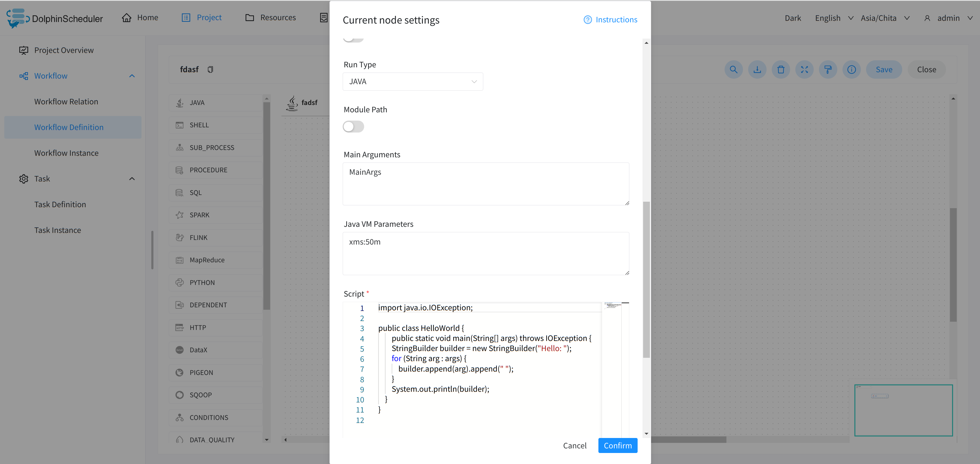This screenshot has width=980, height=464.
Task: Click the Confirm button
Action: 617,445
